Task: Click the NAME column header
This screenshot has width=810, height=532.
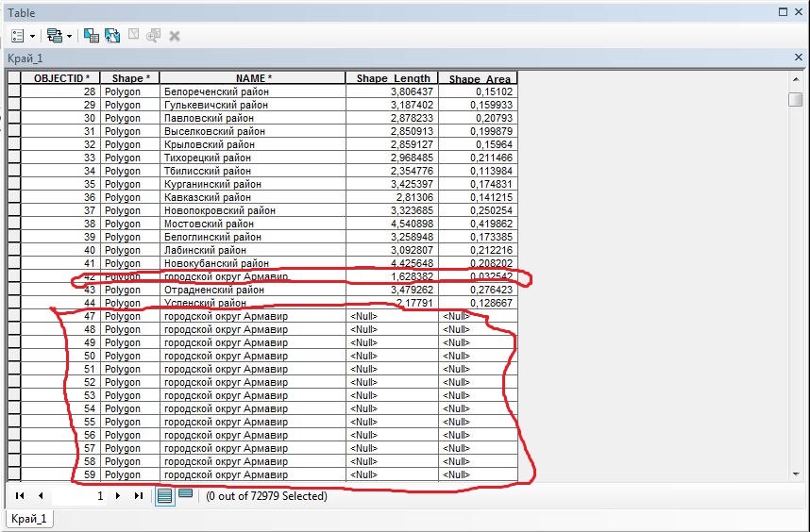Action: tap(253, 78)
